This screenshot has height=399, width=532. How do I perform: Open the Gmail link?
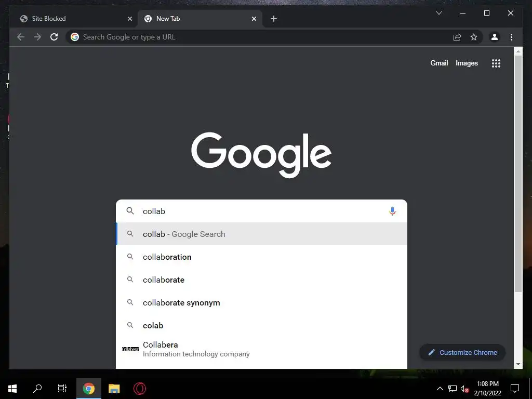point(439,63)
